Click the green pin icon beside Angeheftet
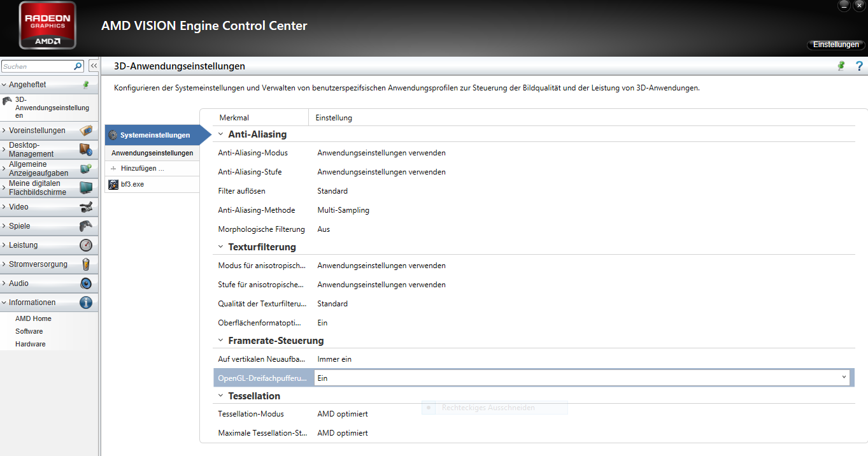 click(x=86, y=85)
